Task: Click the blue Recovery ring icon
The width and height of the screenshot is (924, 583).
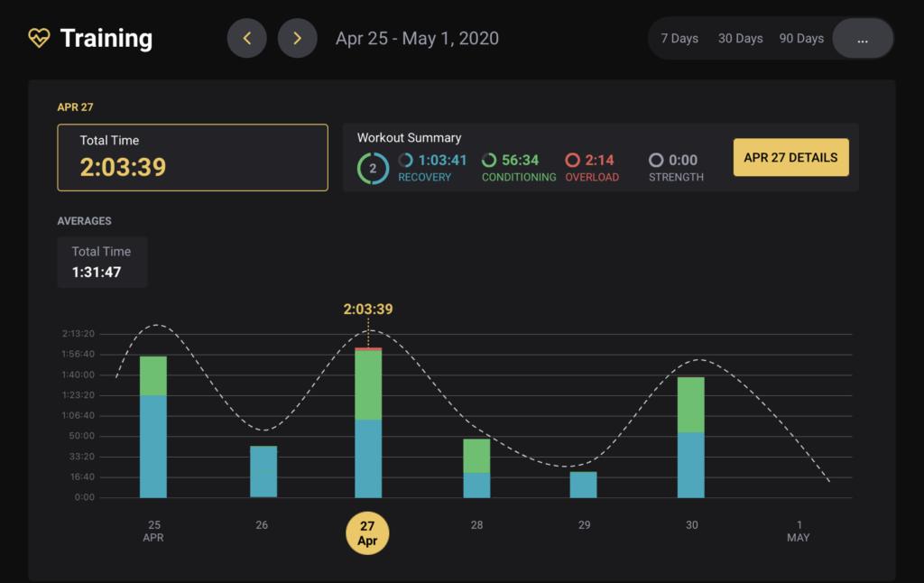Action: (x=406, y=161)
